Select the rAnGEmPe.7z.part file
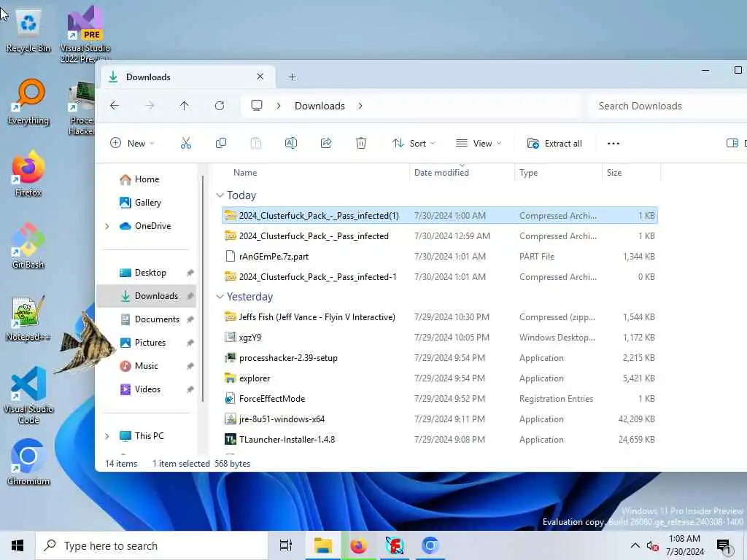747x560 pixels. coord(440,256)
